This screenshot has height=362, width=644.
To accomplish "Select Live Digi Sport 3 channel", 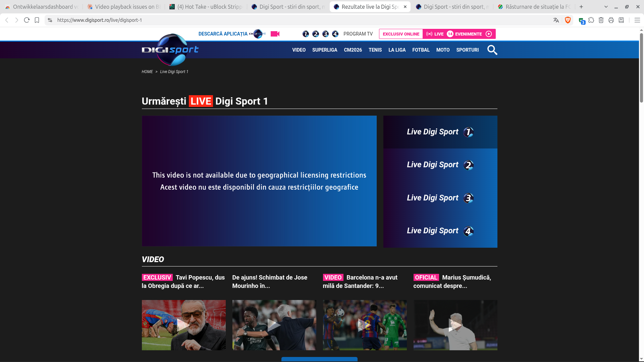I will coord(440,198).
